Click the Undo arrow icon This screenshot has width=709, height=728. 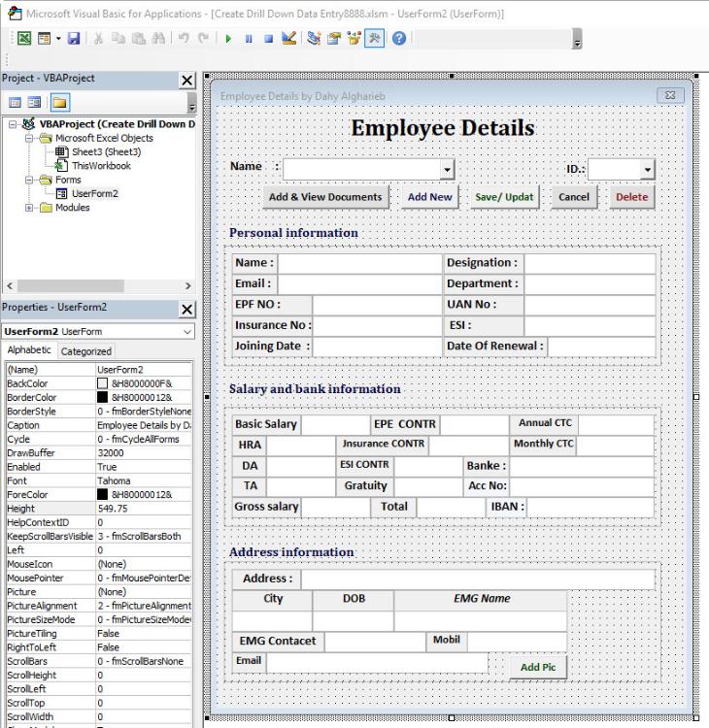[184, 38]
